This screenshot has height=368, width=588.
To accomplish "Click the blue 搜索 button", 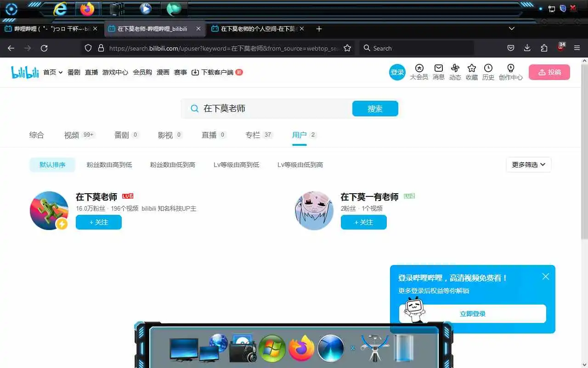I will (x=375, y=109).
